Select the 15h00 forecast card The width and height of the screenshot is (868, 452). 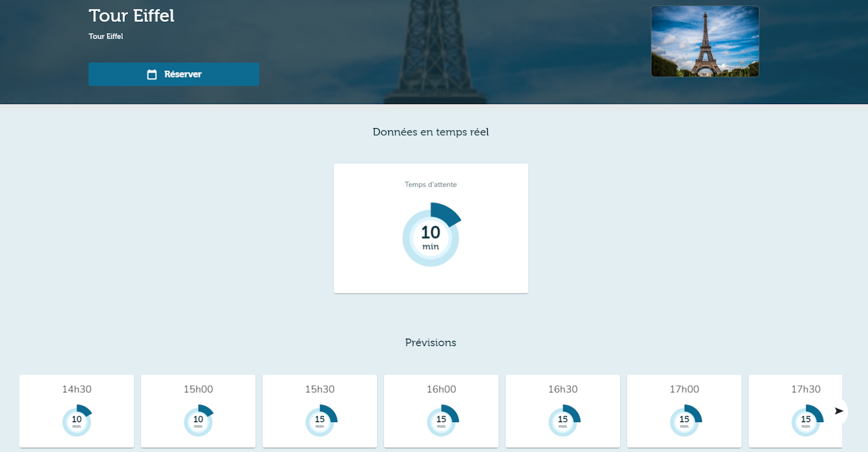tap(198, 411)
